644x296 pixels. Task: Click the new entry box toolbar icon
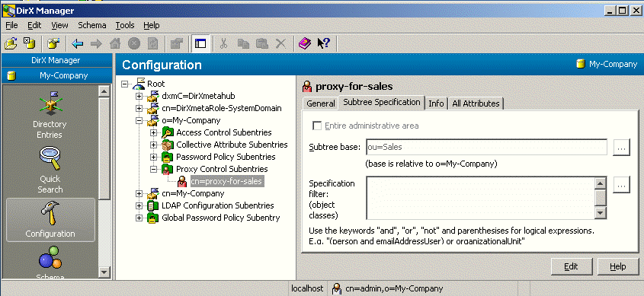click(53, 43)
